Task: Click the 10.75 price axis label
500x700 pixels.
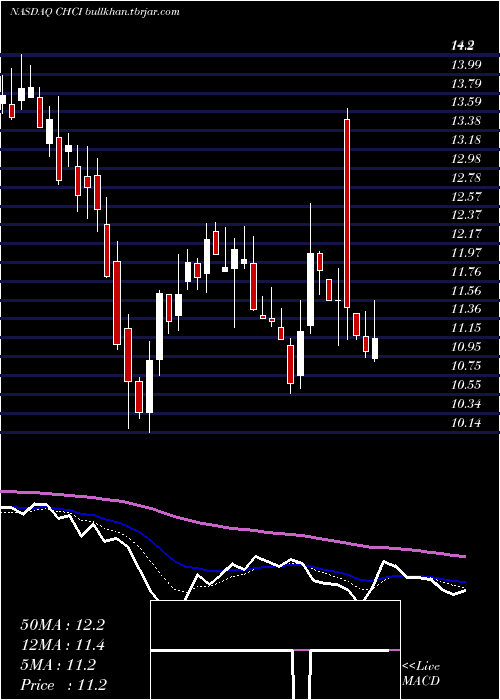Action: click(466, 366)
